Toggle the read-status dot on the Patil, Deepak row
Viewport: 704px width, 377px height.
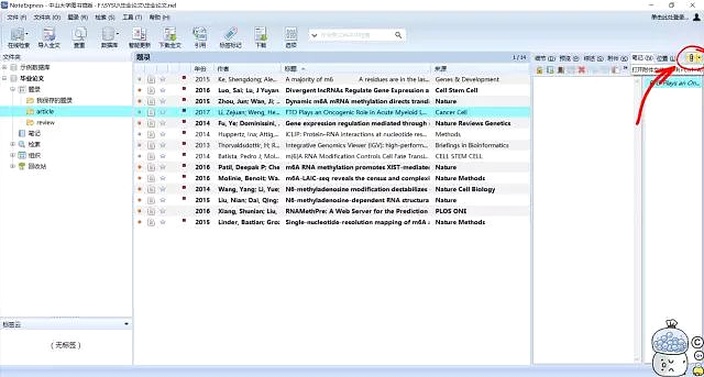(140, 167)
